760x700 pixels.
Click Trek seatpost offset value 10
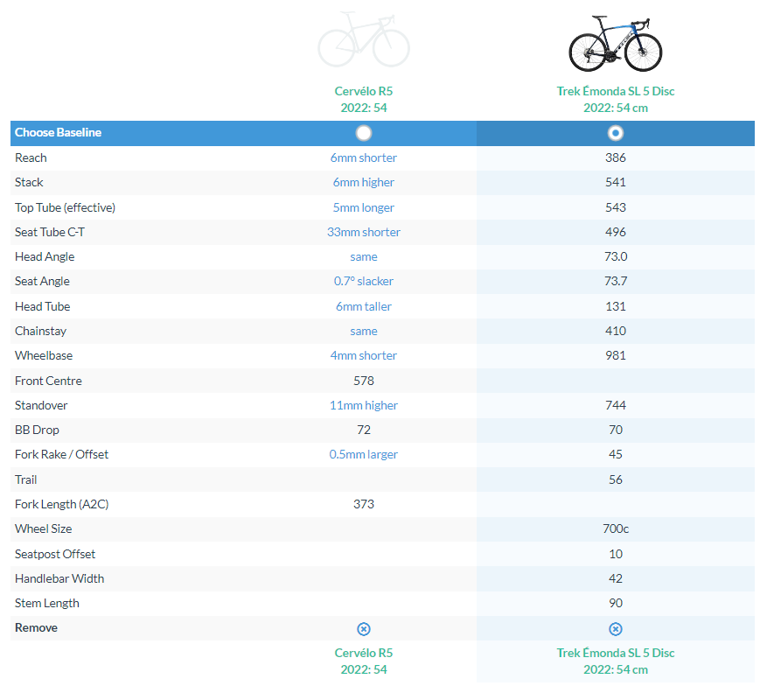click(615, 554)
